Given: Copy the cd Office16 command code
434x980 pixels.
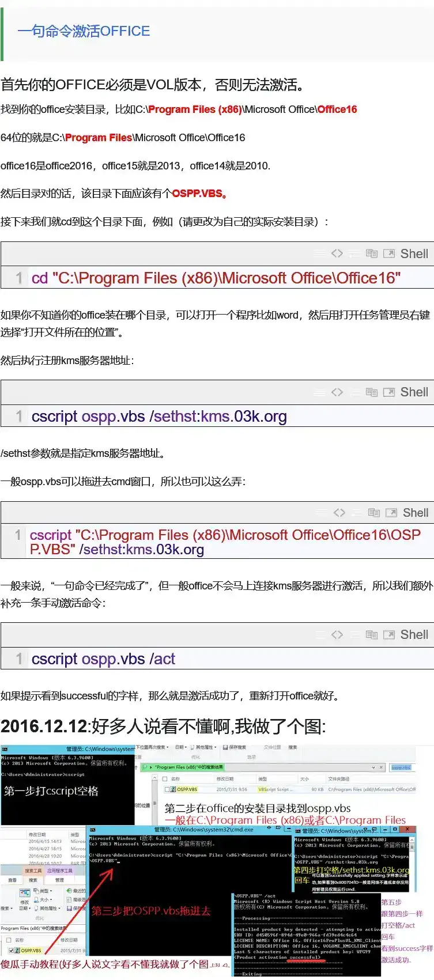Looking at the screenshot, I should click(x=372, y=253).
